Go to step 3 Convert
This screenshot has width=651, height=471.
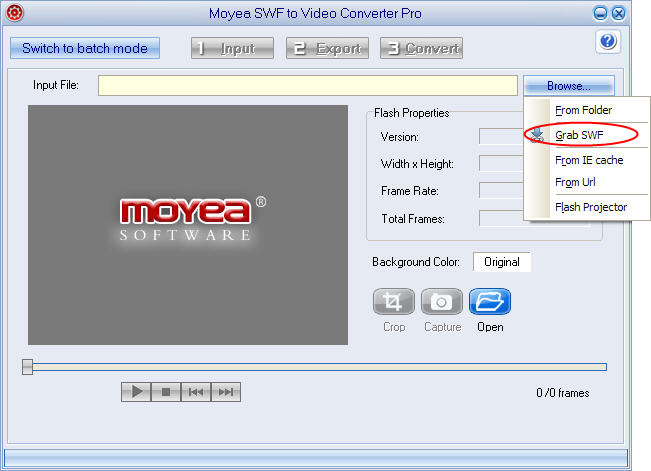(421, 48)
